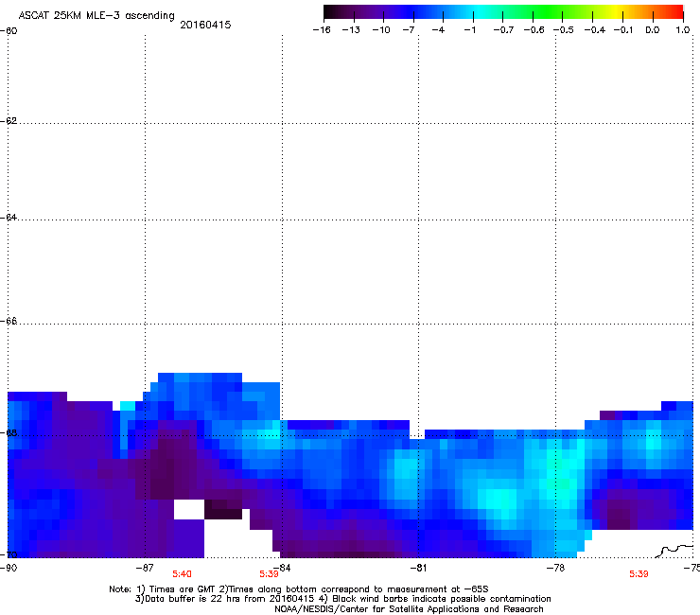Click the white data gap inside purple region
700x615 pixels.
tap(189, 509)
